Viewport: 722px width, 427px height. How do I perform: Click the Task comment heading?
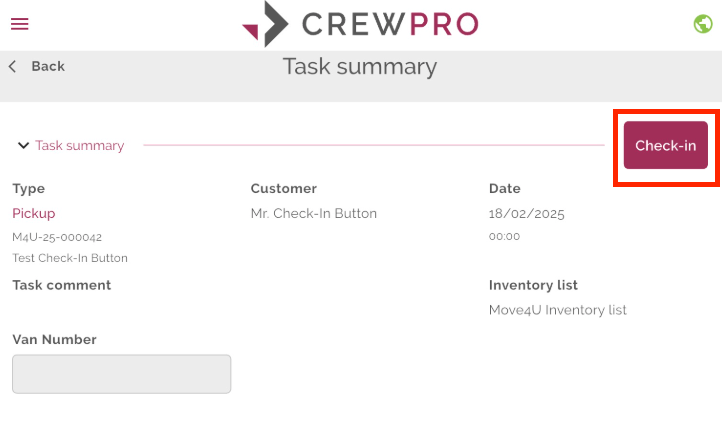[x=62, y=285]
